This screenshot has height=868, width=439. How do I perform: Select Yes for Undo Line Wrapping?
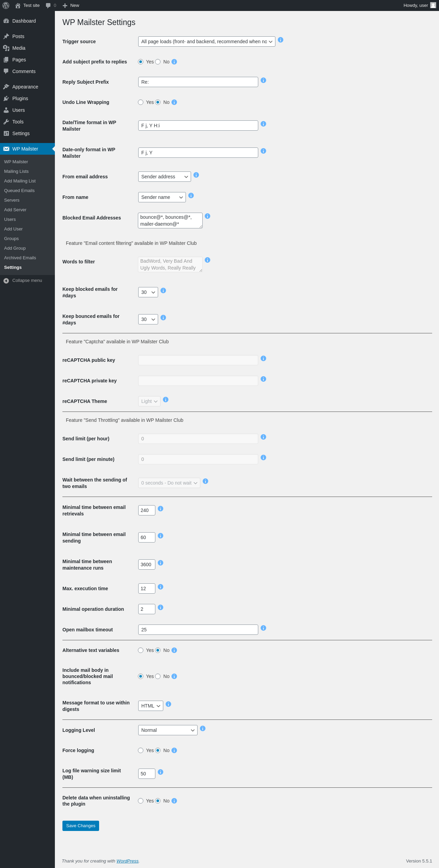[141, 102]
